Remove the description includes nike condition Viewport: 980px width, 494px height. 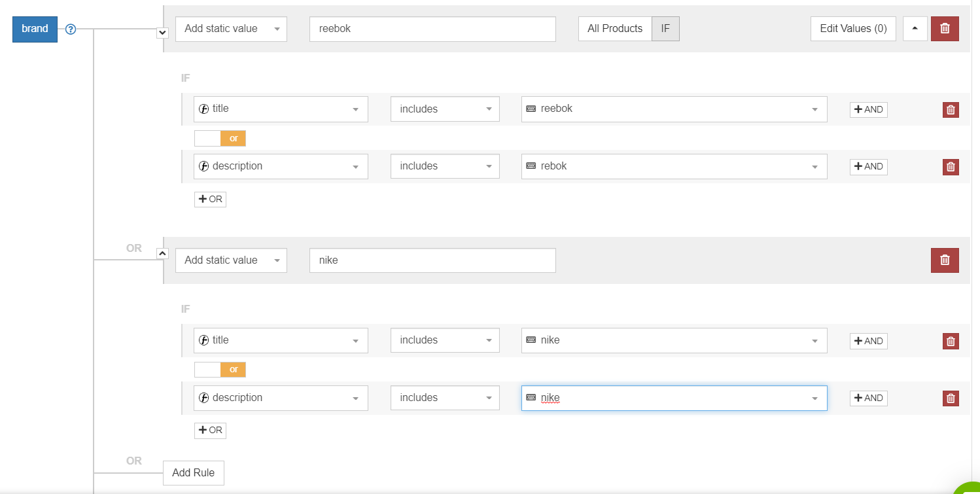coord(951,398)
